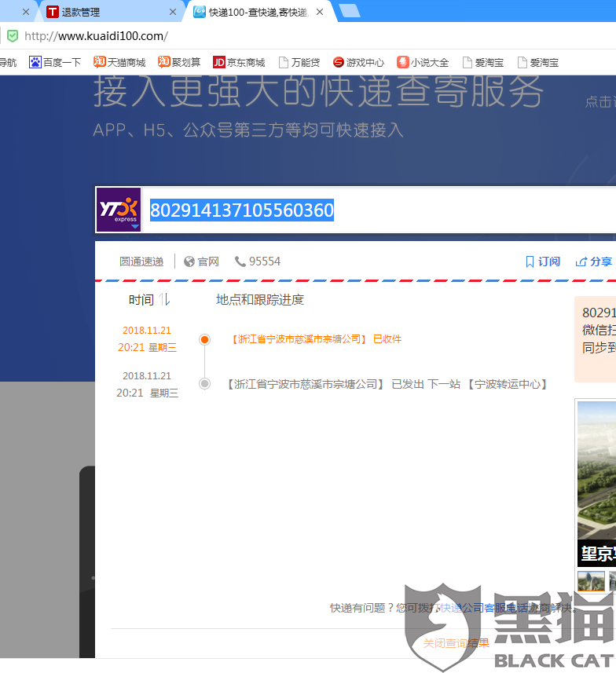The height and width of the screenshot is (673, 616).
Task: Select the 已收件 status entry text
Action: (316, 339)
